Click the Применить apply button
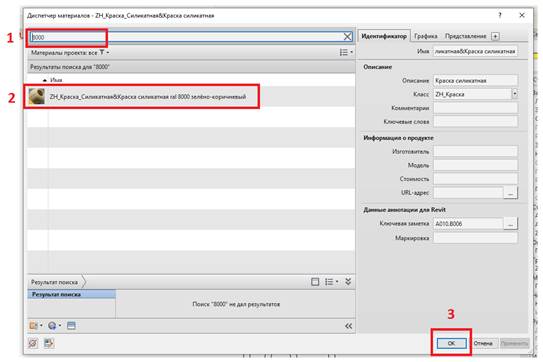Screen dimensions: 543x362 (514, 343)
